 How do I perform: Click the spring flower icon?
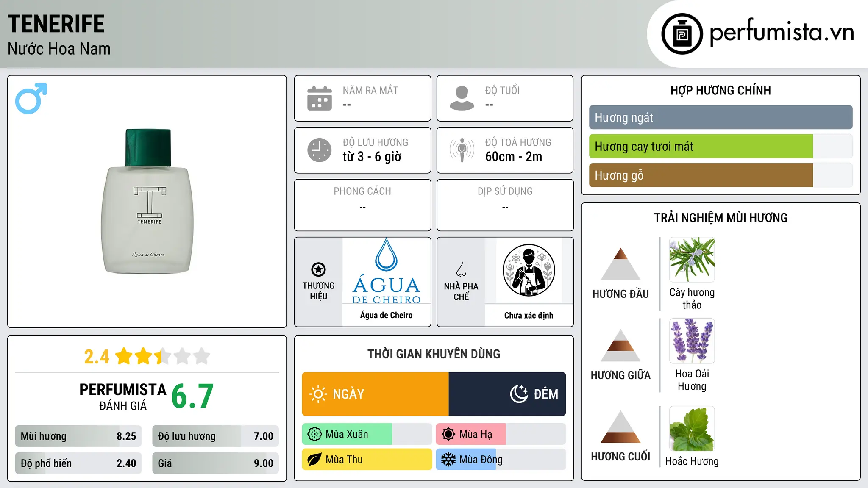(314, 434)
